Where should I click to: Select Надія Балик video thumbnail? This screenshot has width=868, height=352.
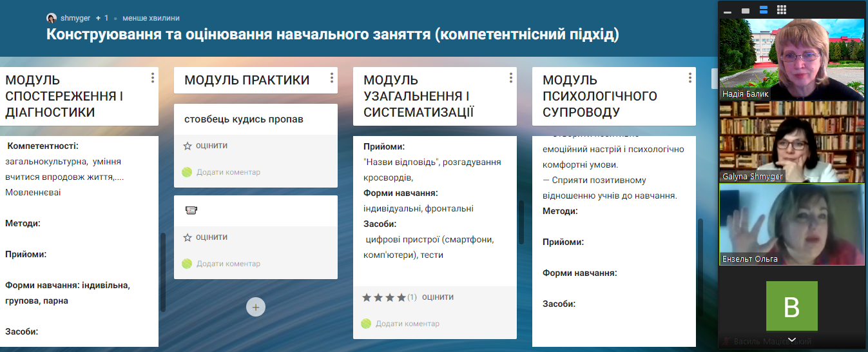point(791,59)
